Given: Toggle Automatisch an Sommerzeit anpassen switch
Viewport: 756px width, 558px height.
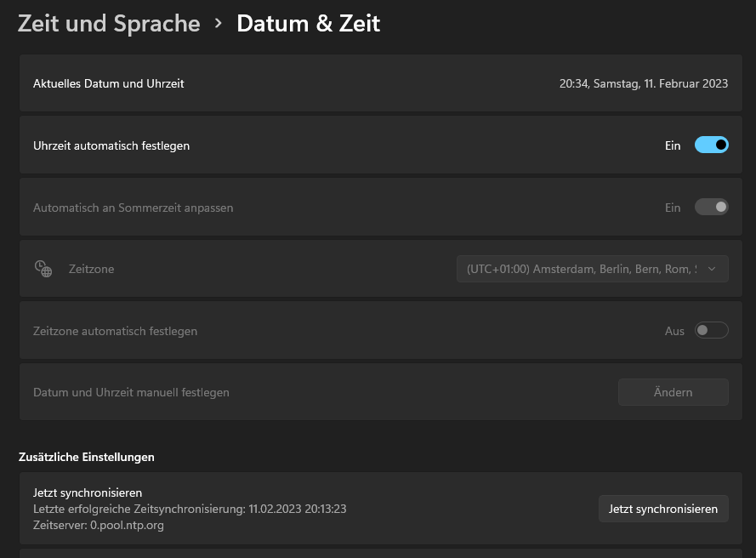Looking at the screenshot, I should click(x=711, y=208).
